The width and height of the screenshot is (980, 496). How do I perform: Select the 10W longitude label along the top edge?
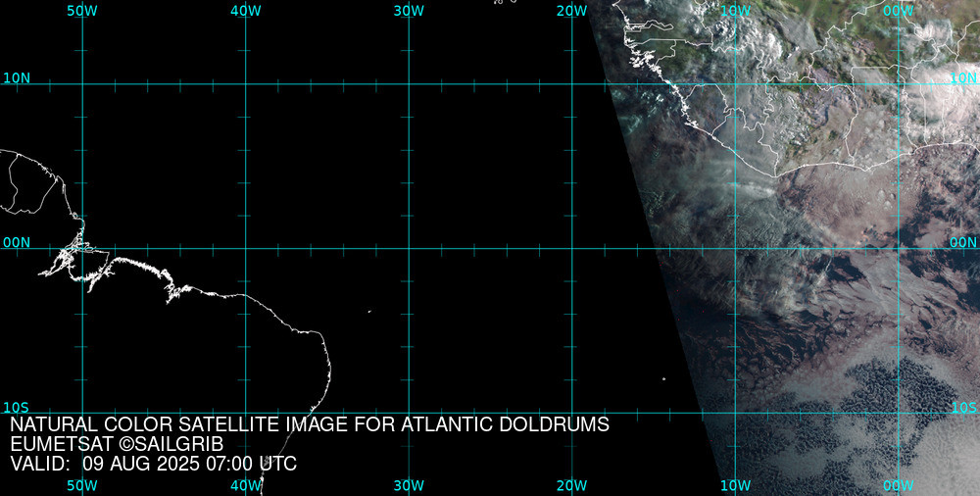[736, 11]
